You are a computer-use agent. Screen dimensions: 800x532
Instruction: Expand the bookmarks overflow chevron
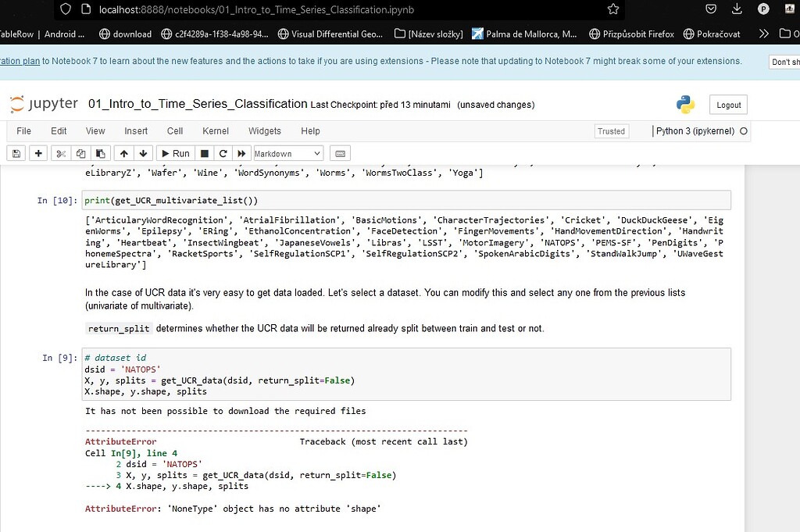[x=764, y=34]
